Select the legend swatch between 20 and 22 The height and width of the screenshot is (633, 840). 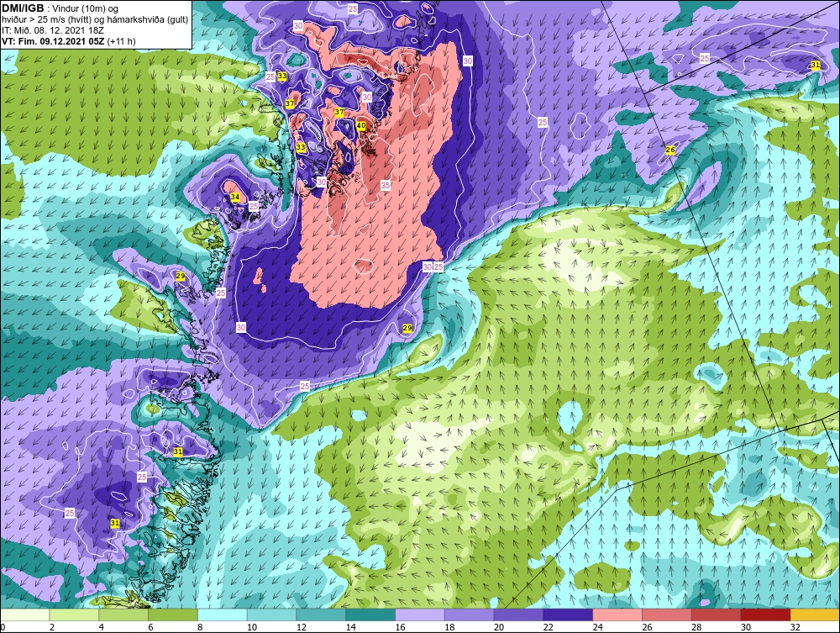click(x=518, y=615)
